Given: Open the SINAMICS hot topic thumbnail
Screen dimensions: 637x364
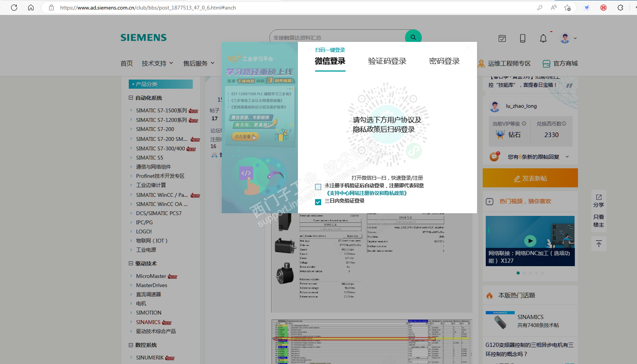Looking at the screenshot, I should pyautogui.click(x=500, y=321).
